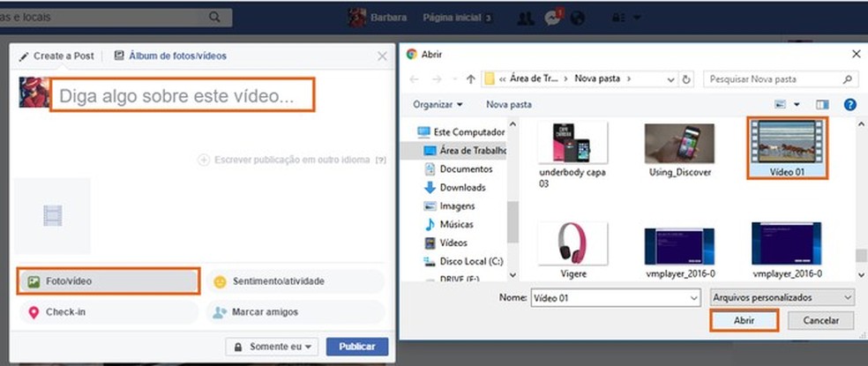Open Arquivos personalizados file type dropdown
868x366 pixels.
click(782, 298)
